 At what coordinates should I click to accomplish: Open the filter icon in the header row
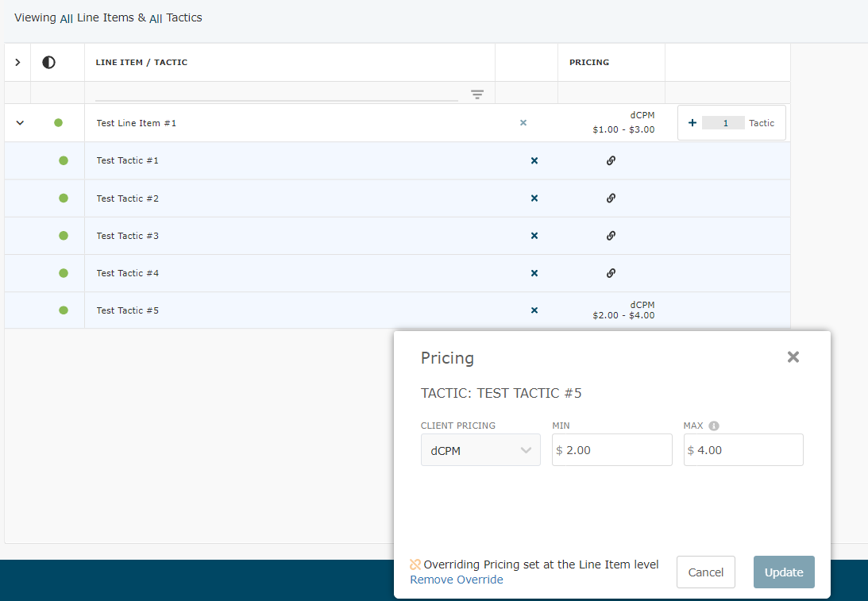pyautogui.click(x=477, y=94)
